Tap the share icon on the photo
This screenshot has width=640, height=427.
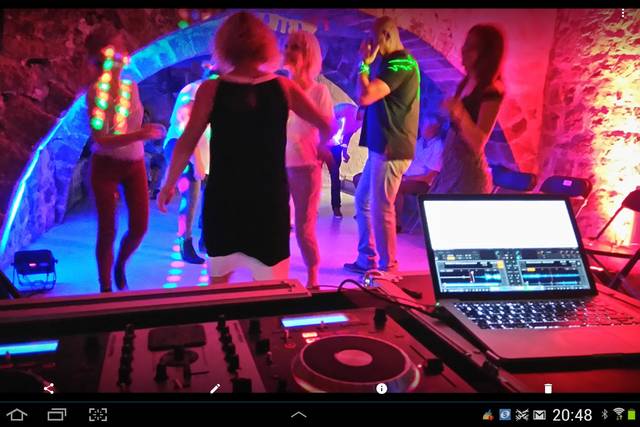coord(49,388)
